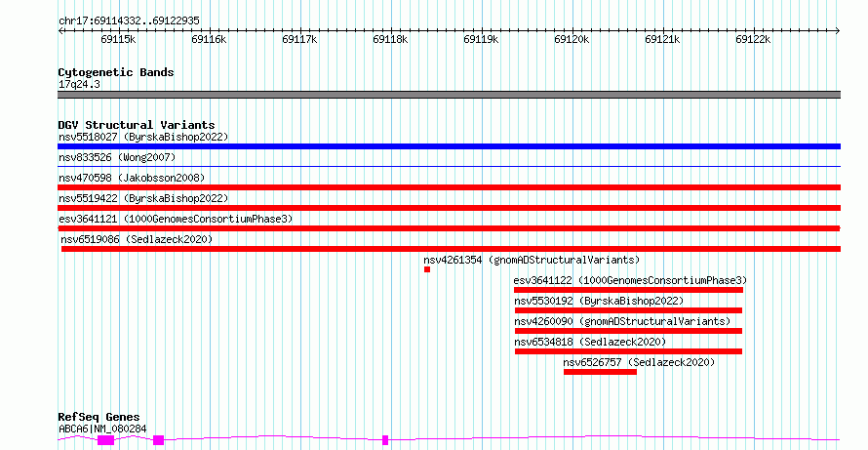This screenshot has height=450, width=868.
Task: Open the ABCA6|NM_080284 gene label
Action: (103, 429)
